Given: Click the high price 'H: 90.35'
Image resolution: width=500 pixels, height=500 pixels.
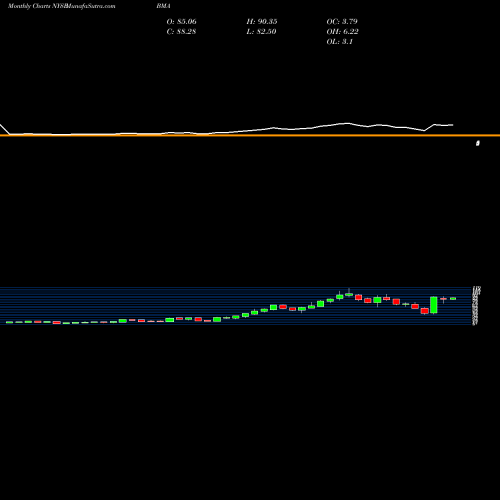Looking at the screenshot, I should [x=262, y=22].
